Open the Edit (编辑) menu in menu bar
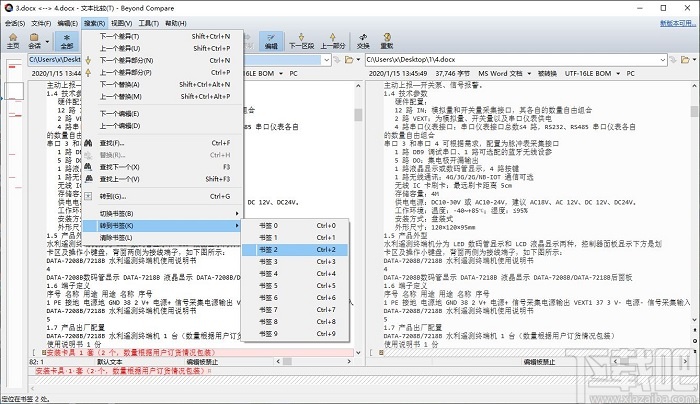The image size is (700, 404). pyautogui.click(x=67, y=23)
